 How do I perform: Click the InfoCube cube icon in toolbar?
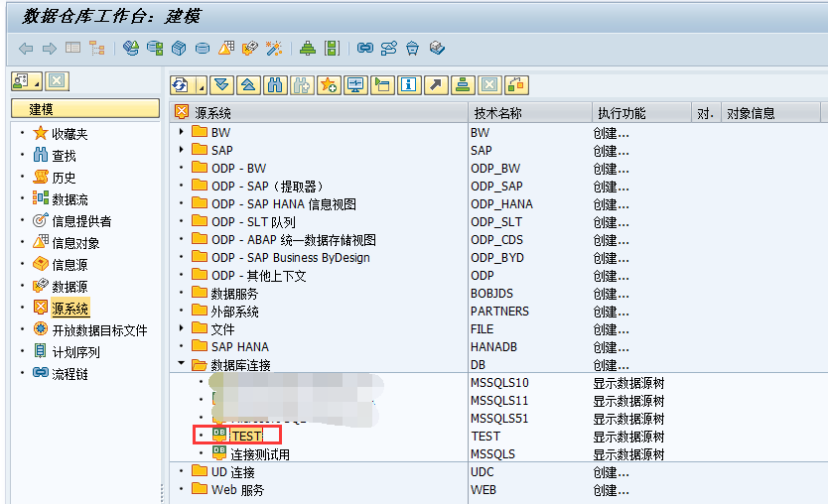click(179, 49)
